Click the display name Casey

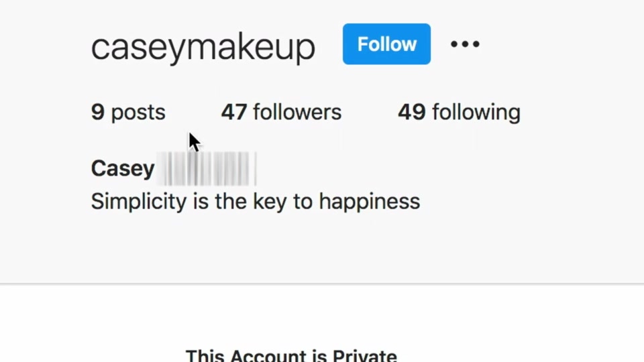tap(123, 168)
